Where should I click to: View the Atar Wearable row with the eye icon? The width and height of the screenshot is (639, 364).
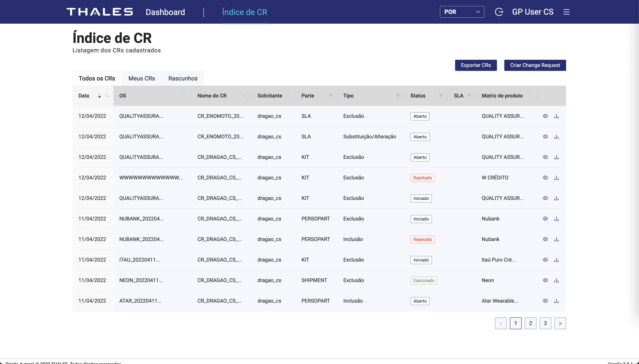coord(545,301)
